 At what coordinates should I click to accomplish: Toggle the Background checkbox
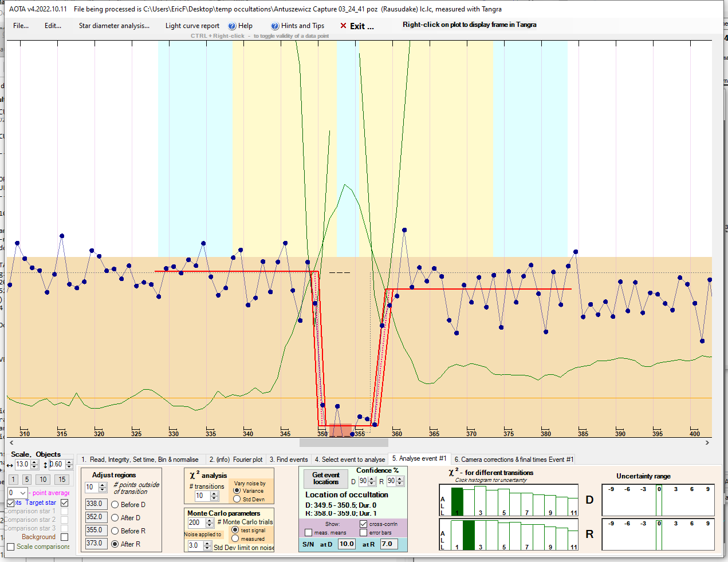pos(65,537)
